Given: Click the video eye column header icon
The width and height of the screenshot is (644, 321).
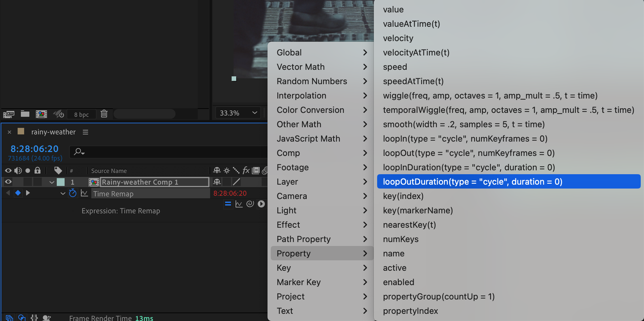Looking at the screenshot, I should 8,171.
